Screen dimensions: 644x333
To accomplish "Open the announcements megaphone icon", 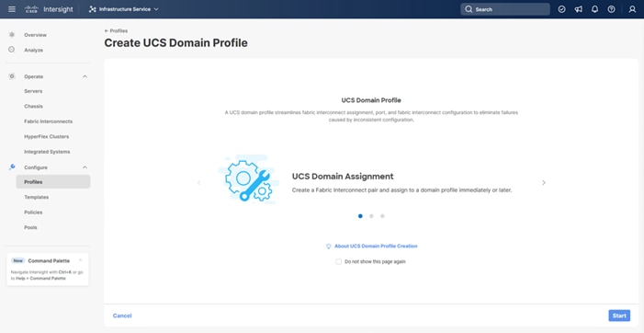I will [578, 9].
